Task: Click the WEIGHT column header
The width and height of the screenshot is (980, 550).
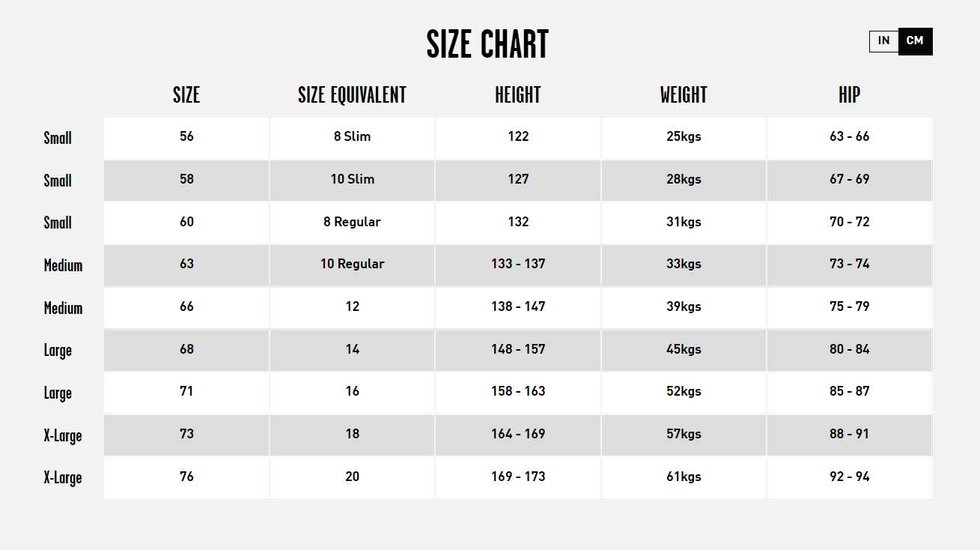Action: point(684,95)
